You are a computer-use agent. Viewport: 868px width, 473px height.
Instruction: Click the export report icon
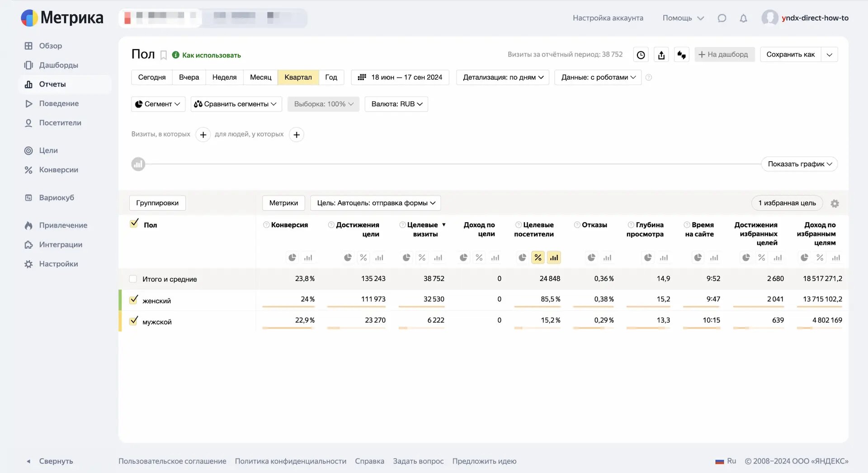click(661, 55)
